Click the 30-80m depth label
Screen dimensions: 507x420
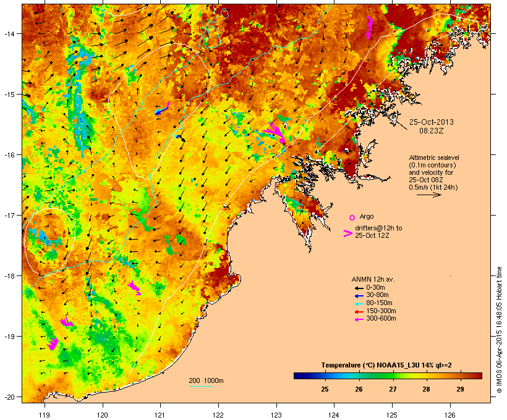tap(377, 295)
